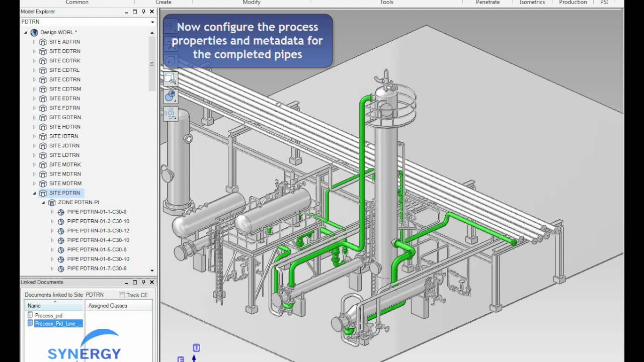The width and height of the screenshot is (644, 362).
Task: Click the PIPE PDTRN-01-2-C30-10 pipe icon
Action: [61, 221]
